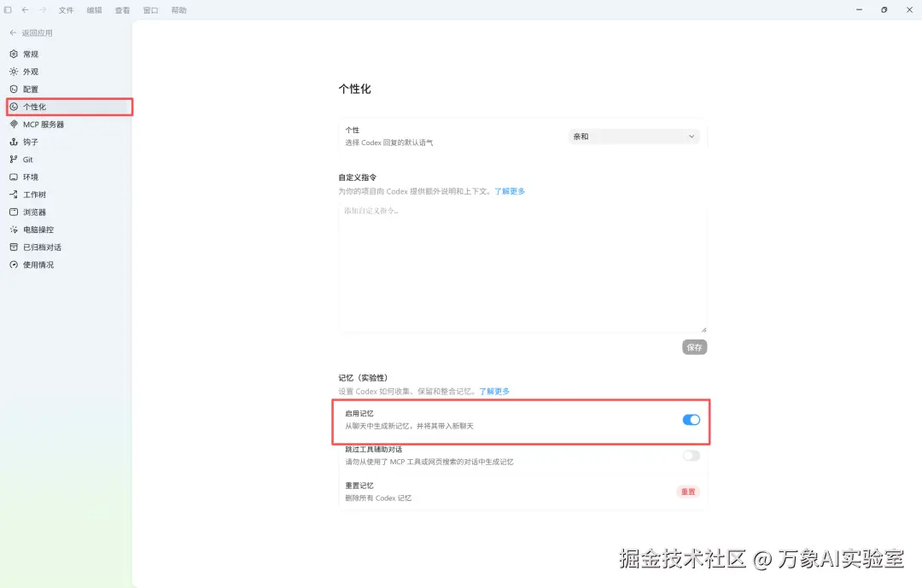Select the 电脑操控 section
The image size is (922, 588).
pyautogui.click(x=69, y=230)
